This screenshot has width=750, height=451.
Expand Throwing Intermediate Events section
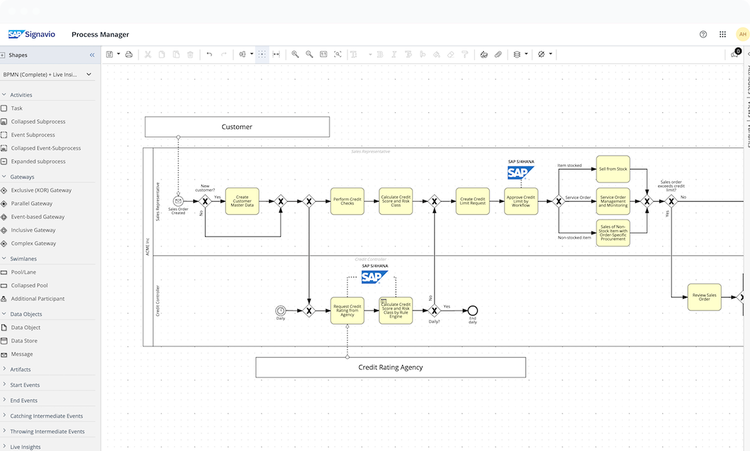point(48,431)
